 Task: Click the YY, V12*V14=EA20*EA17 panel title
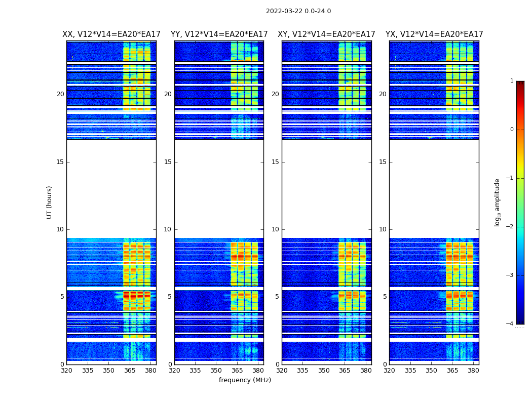click(219, 34)
